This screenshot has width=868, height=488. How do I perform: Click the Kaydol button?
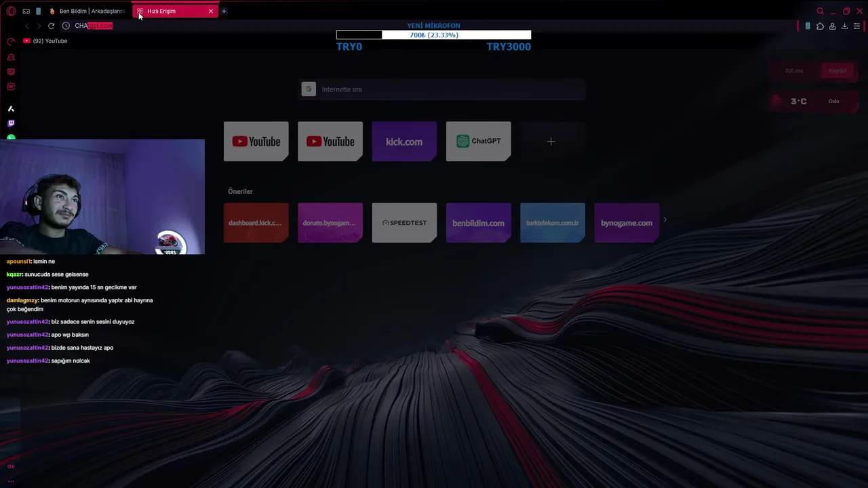point(837,70)
